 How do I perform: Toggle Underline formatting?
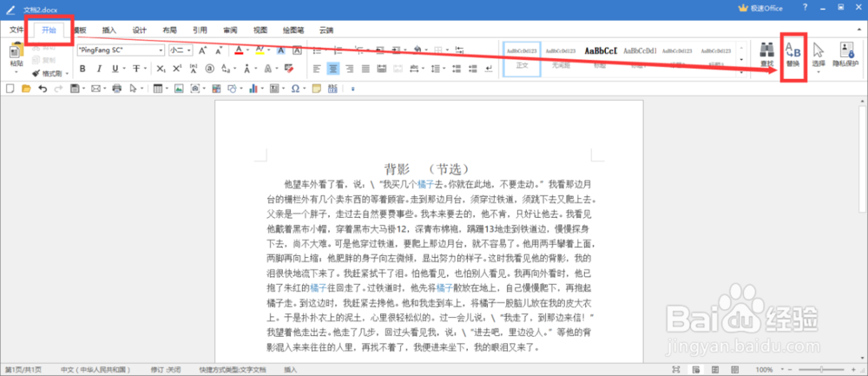coord(115,69)
